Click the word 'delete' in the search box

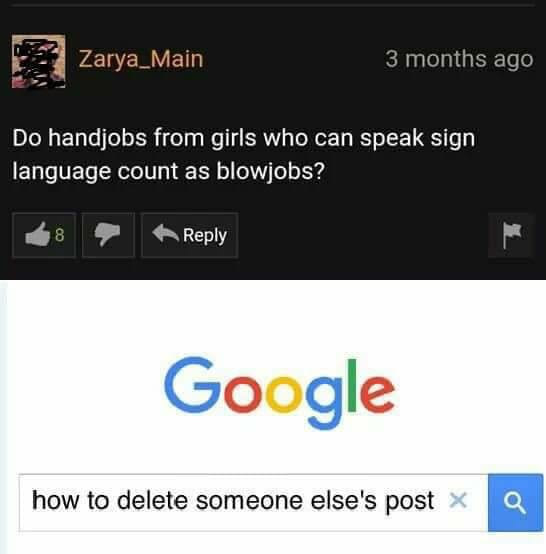152,501
